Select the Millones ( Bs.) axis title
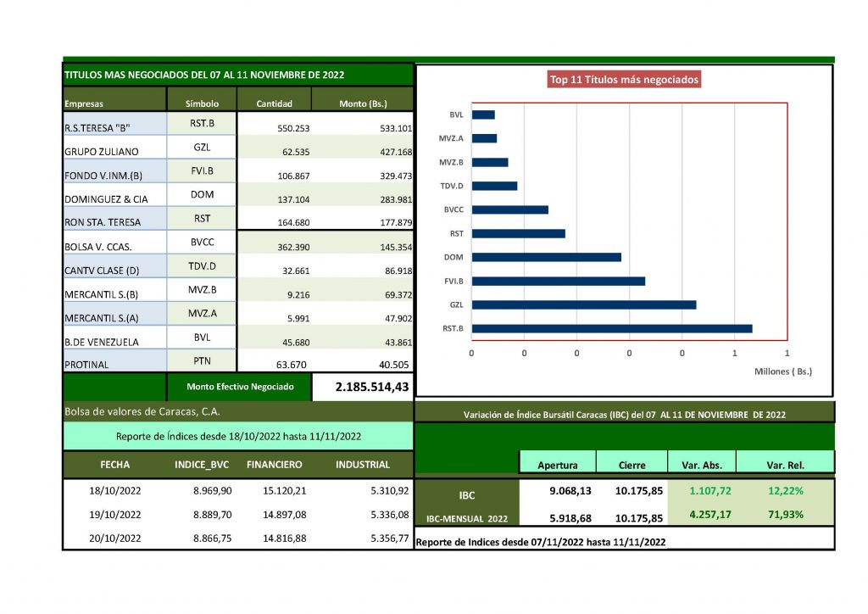The height and width of the screenshot is (614, 868). coord(782,371)
